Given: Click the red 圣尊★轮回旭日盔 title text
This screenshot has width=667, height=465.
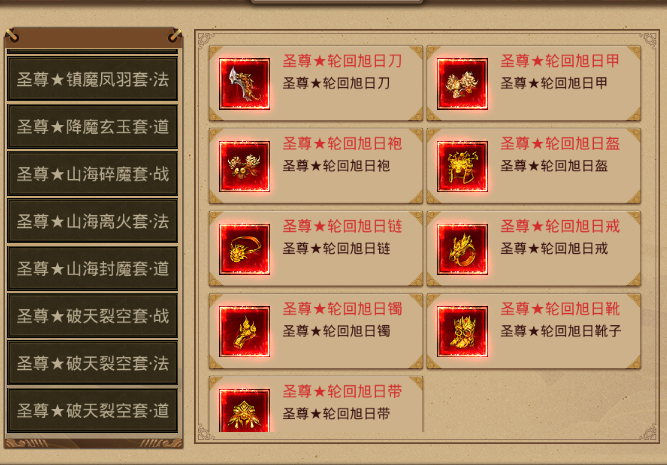Looking at the screenshot, I should [x=560, y=144].
